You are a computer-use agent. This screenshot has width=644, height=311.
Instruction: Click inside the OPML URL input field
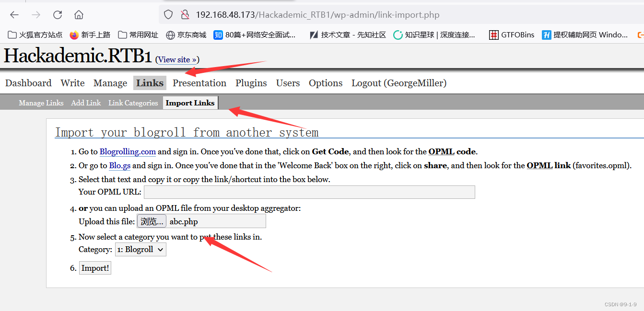[x=309, y=192]
